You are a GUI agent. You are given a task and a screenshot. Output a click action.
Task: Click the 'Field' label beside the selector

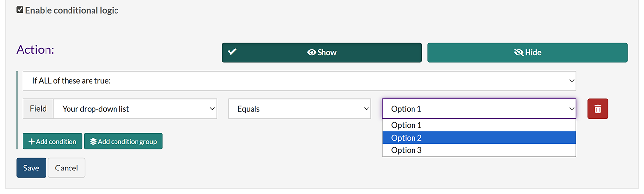38,109
